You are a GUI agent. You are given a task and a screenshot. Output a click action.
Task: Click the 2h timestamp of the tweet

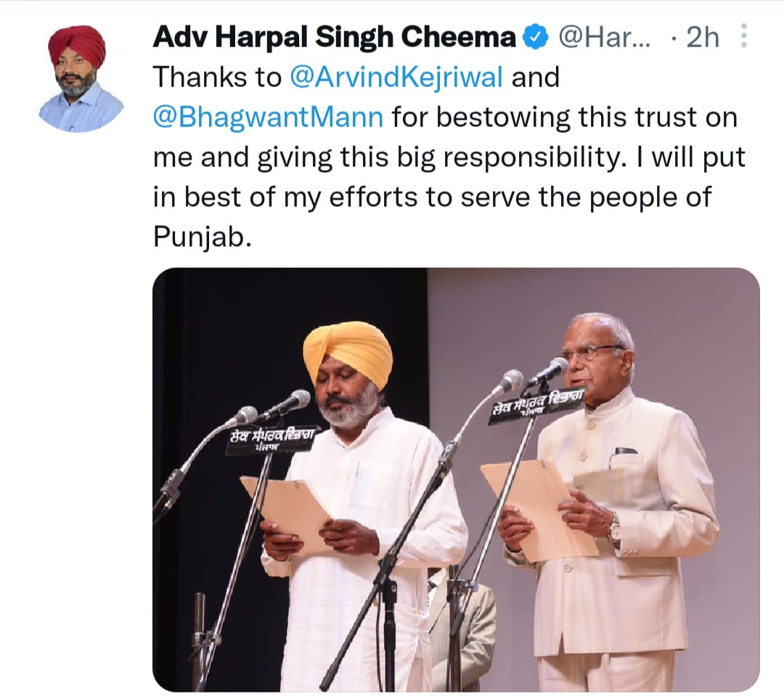pos(703,38)
